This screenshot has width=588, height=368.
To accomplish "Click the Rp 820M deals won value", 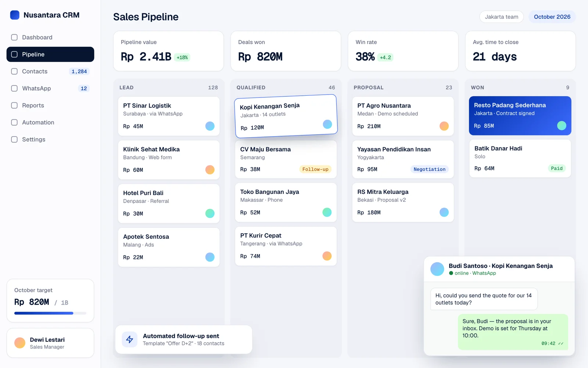I will [260, 57].
